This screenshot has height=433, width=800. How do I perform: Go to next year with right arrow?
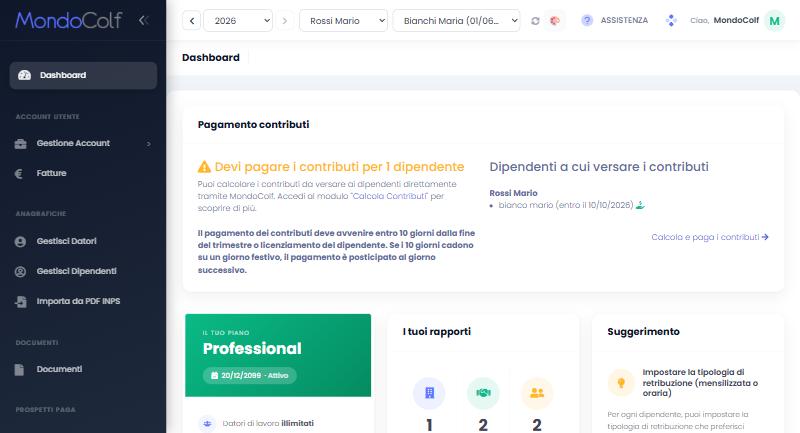click(x=285, y=21)
